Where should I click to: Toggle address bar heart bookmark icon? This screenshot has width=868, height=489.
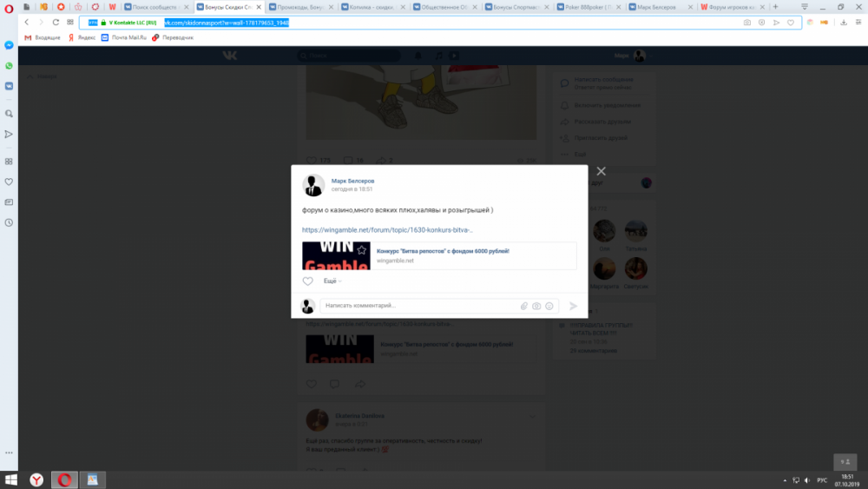pyautogui.click(x=791, y=23)
